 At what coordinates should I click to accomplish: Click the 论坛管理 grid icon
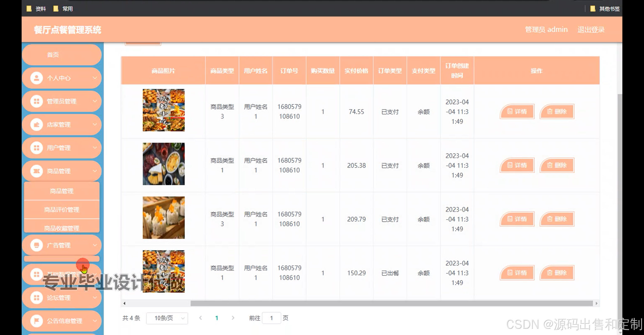[x=36, y=298]
